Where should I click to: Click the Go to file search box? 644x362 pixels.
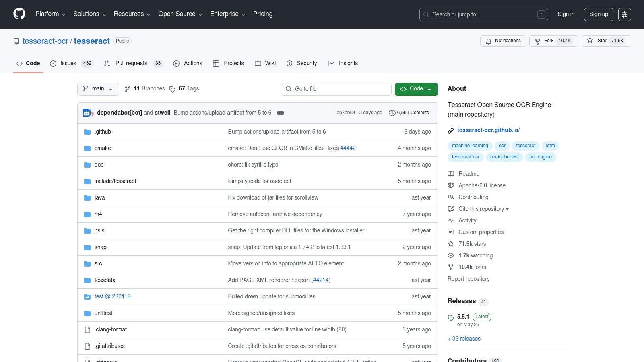336,89
